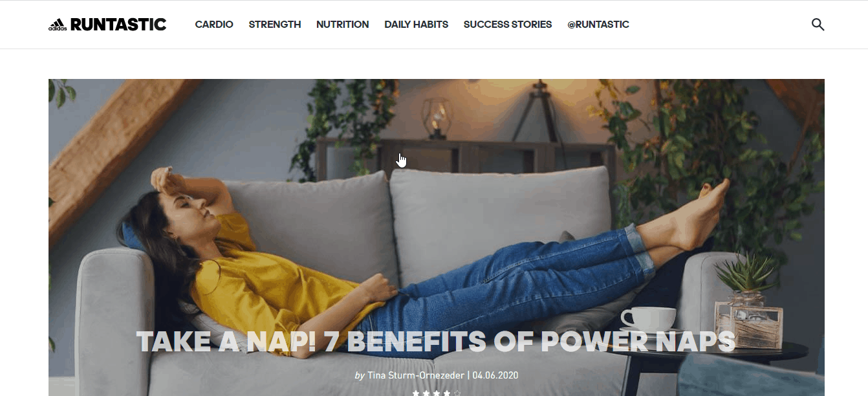Click the coffee cup in the hero photo
The height and width of the screenshot is (396, 868).
648,317
